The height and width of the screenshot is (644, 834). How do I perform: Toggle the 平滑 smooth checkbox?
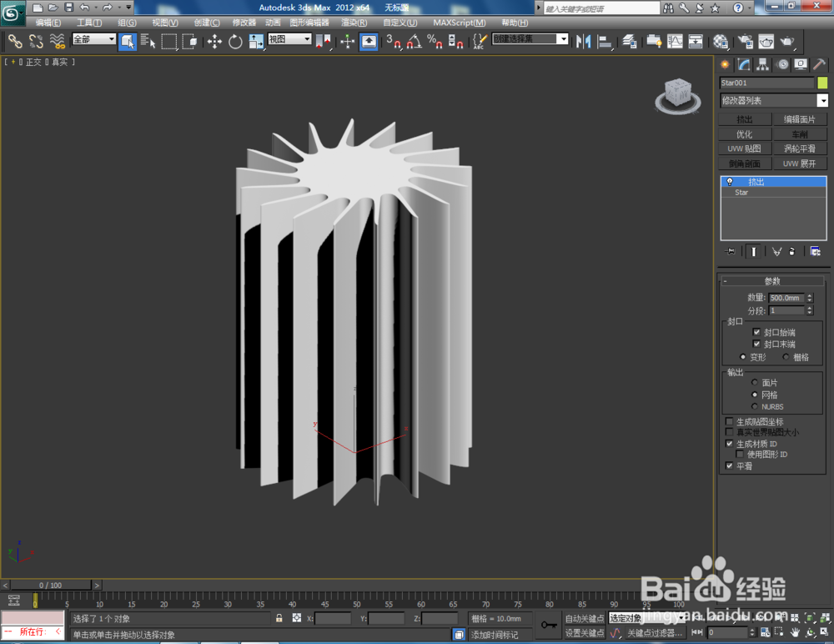729,465
